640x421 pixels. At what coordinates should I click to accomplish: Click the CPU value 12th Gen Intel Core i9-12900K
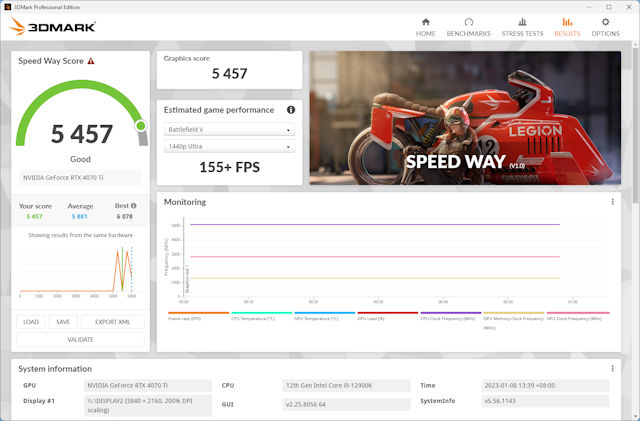point(346,385)
